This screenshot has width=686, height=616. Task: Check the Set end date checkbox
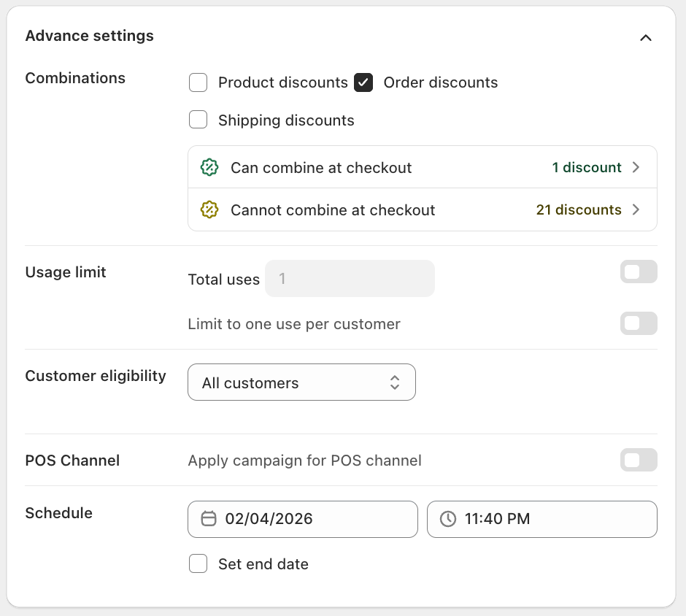199,563
